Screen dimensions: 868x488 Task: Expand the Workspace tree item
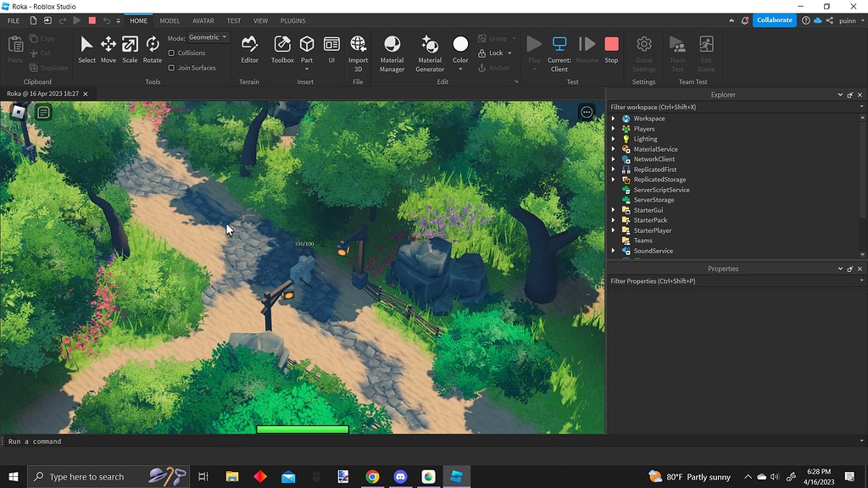click(615, 119)
